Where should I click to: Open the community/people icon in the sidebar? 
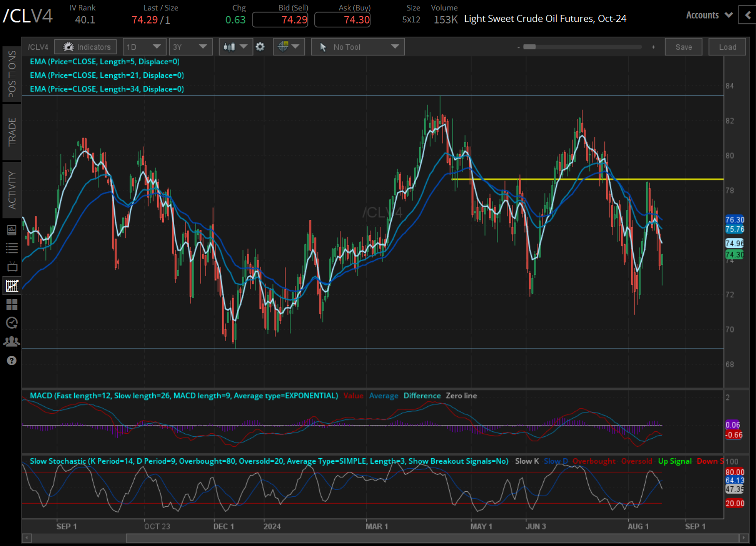12,341
